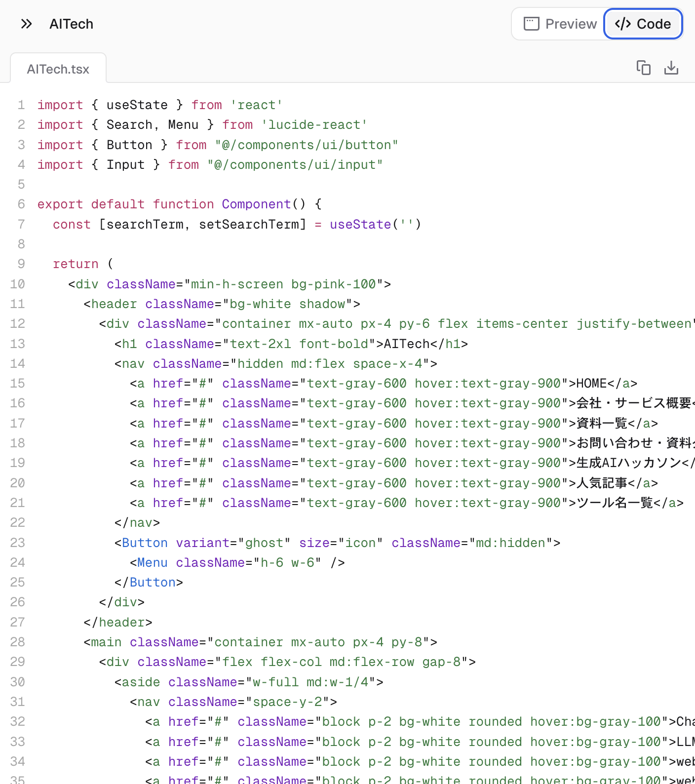Place cursor on the 'lucide-react' import string
695x784 pixels.
tap(314, 125)
